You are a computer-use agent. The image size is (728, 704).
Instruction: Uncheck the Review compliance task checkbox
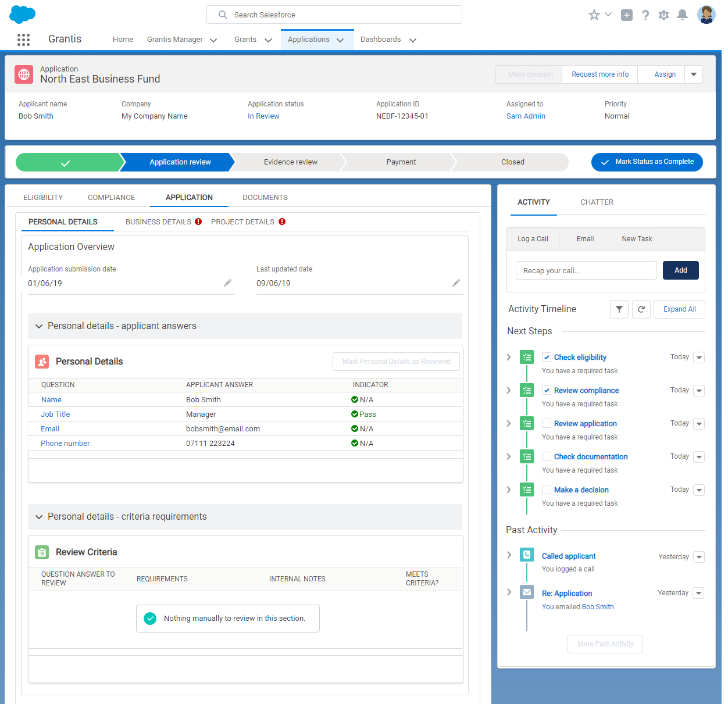click(x=547, y=390)
